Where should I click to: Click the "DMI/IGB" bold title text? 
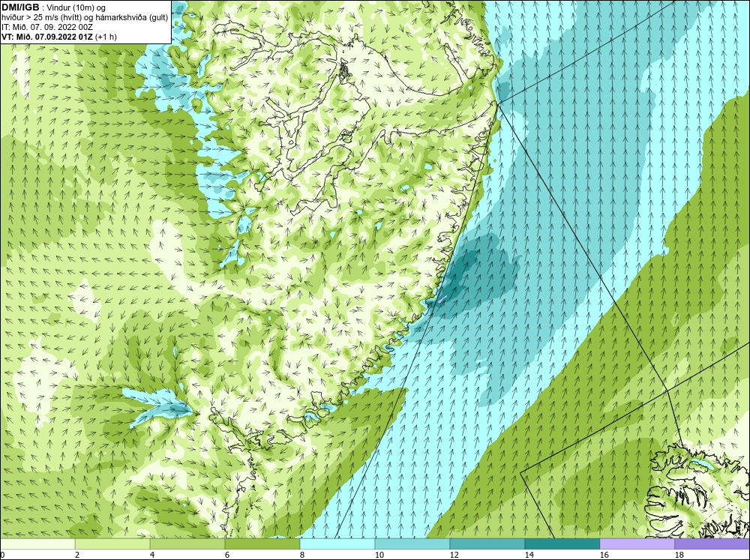[20, 7]
